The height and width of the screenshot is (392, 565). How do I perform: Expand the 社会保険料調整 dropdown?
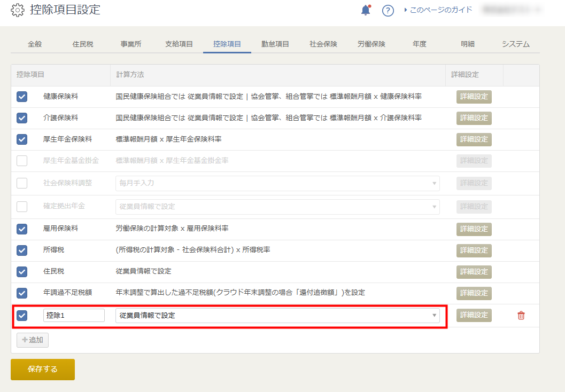(x=277, y=183)
